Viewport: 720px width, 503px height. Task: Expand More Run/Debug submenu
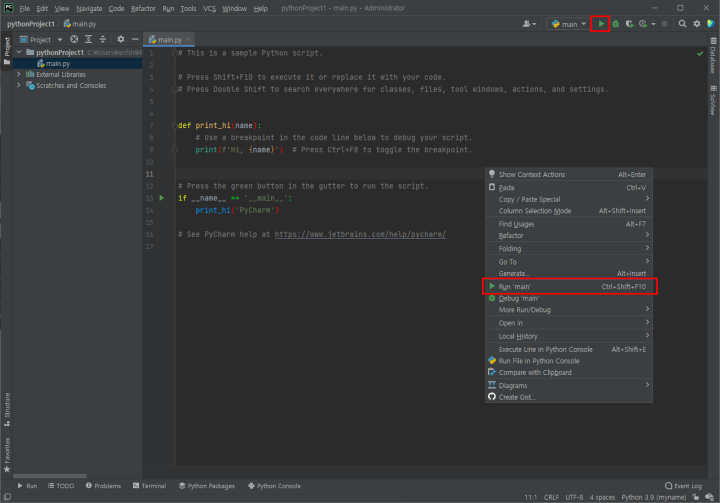(x=569, y=310)
